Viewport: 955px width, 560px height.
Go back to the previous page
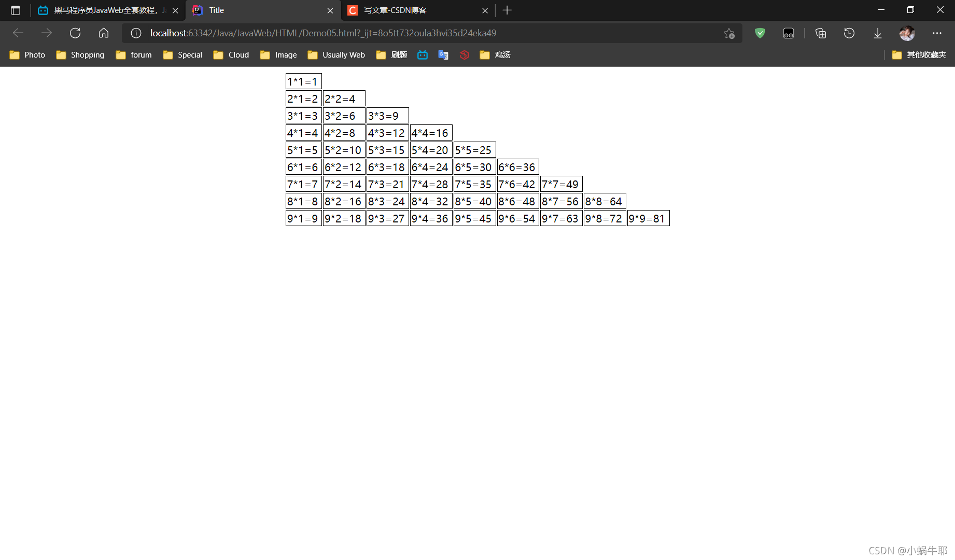[x=18, y=33]
